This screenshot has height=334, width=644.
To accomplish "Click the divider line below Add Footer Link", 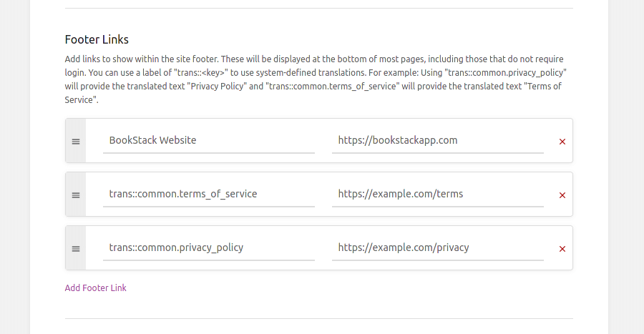I will click(318, 318).
